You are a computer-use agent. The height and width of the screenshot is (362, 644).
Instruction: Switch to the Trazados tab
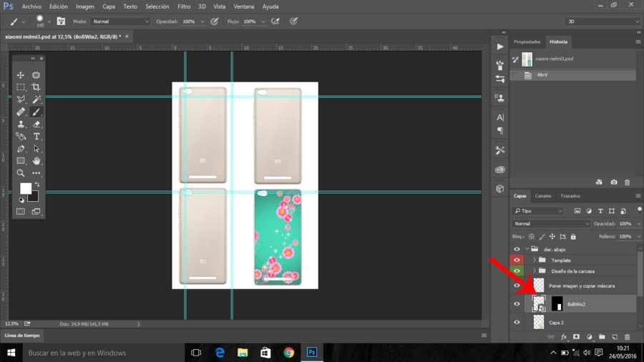pos(570,196)
